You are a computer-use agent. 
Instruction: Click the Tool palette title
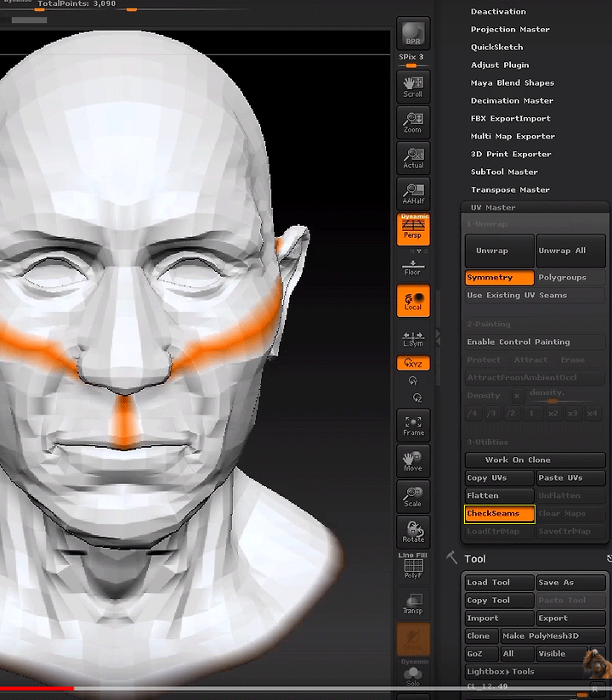(x=475, y=559)
